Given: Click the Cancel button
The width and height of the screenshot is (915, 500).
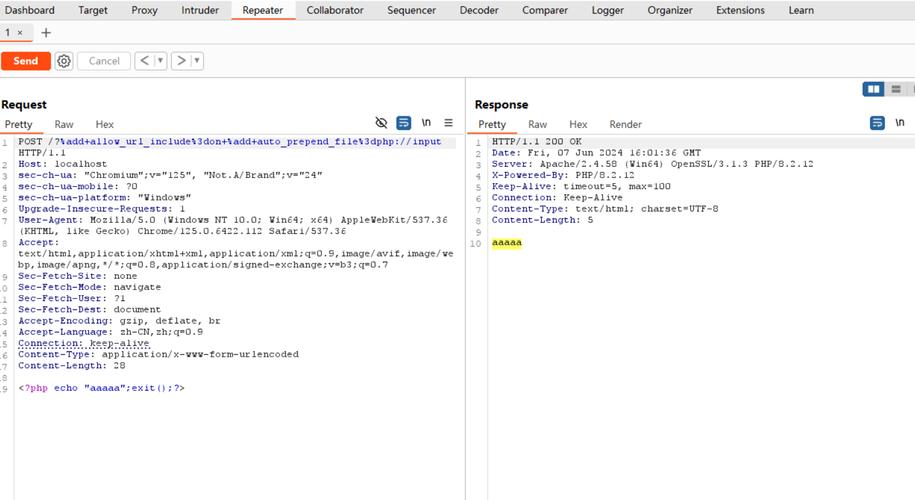Looking at the screenshot, I should (x=104, y=61).
